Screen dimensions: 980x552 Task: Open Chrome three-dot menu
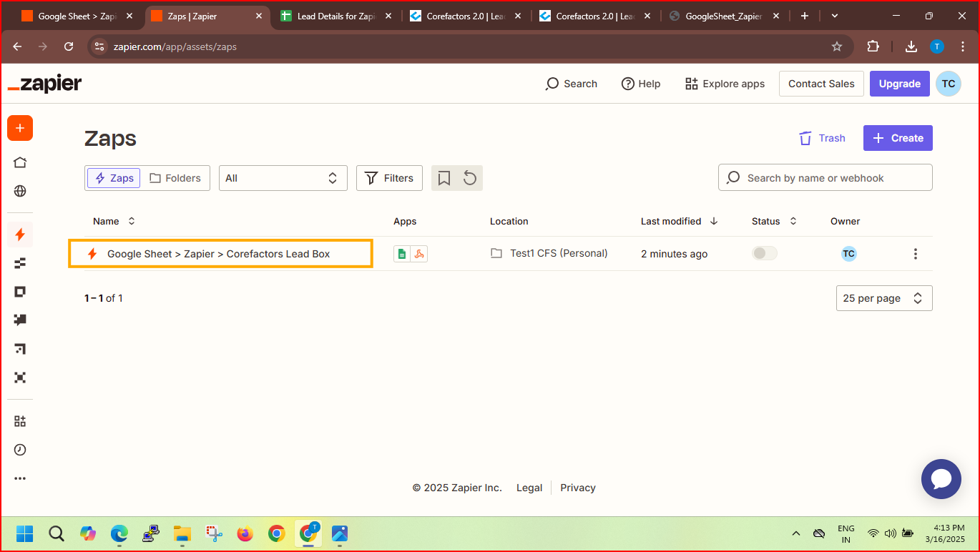point(962,46)
